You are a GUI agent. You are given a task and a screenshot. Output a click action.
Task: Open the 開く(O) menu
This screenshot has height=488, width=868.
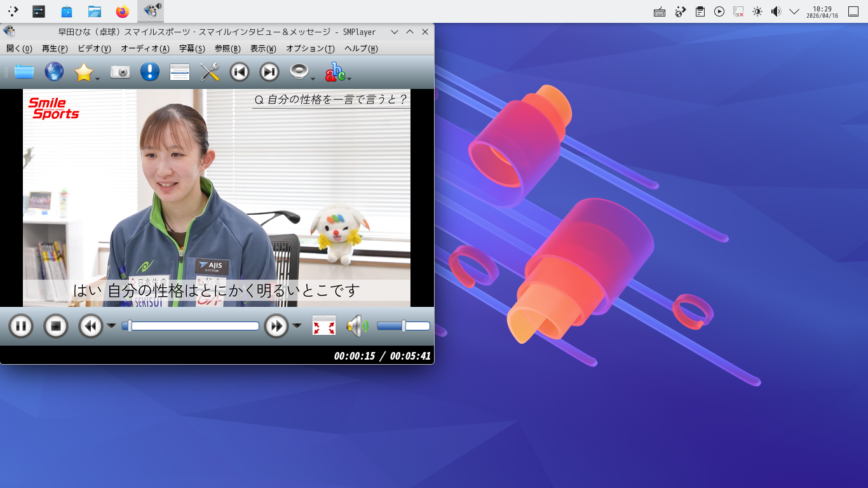point(19,49)
